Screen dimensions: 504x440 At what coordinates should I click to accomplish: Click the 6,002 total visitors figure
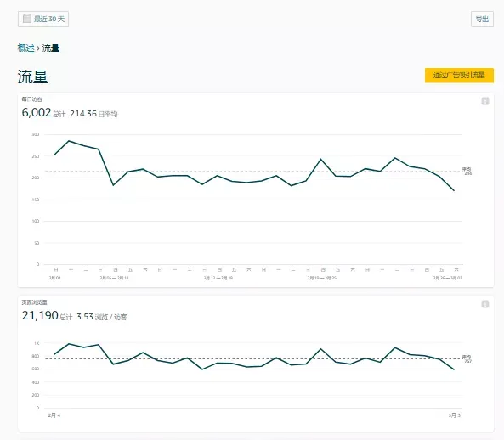tap(37, 112)
